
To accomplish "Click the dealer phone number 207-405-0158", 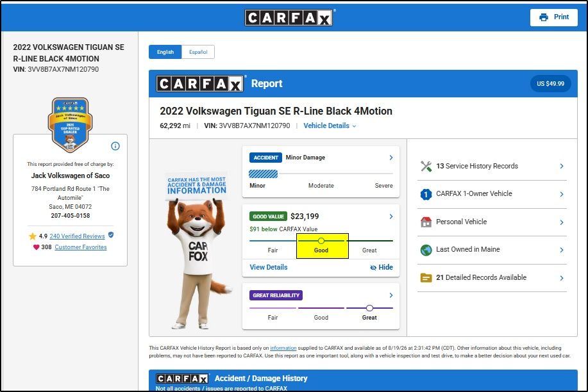I will pyautogui.click(x=71, y=216).
